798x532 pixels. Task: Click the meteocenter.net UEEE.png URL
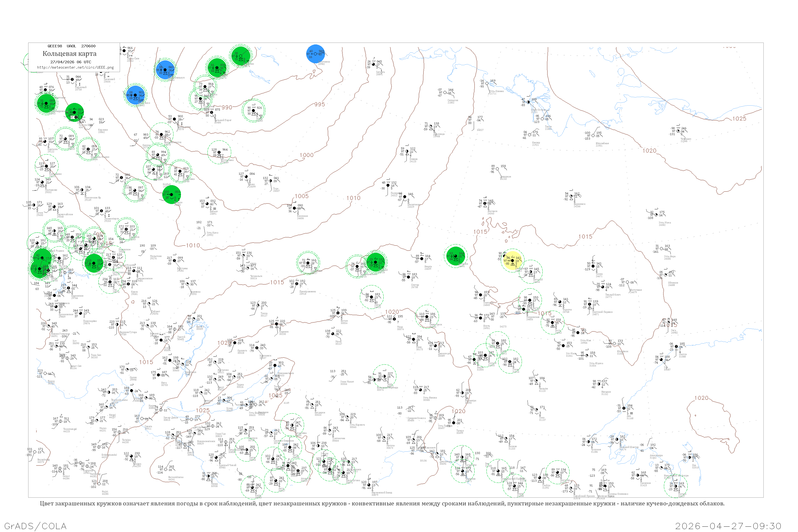pos(75,67)
